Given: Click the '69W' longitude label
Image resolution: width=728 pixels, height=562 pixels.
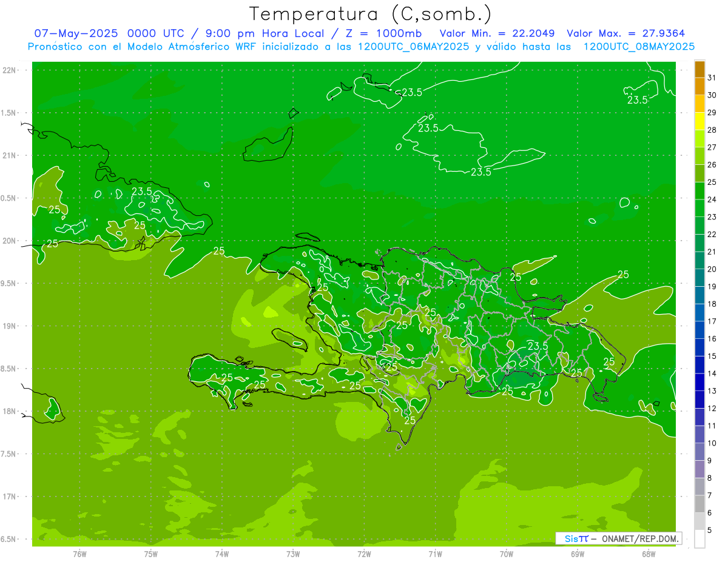Looking at the screenshot, I should (578, 554).
